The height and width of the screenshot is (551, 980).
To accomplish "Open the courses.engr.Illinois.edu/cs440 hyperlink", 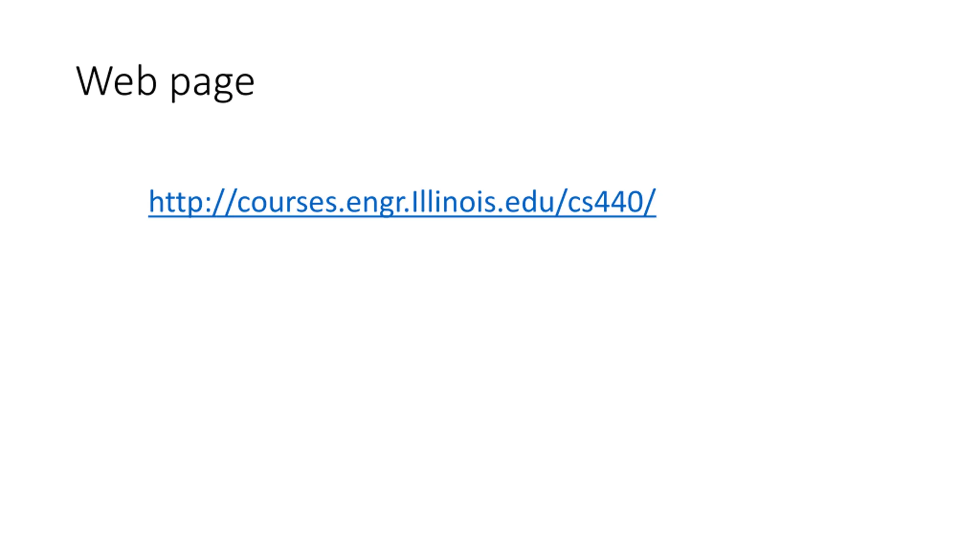I will [x=402, y=202].
